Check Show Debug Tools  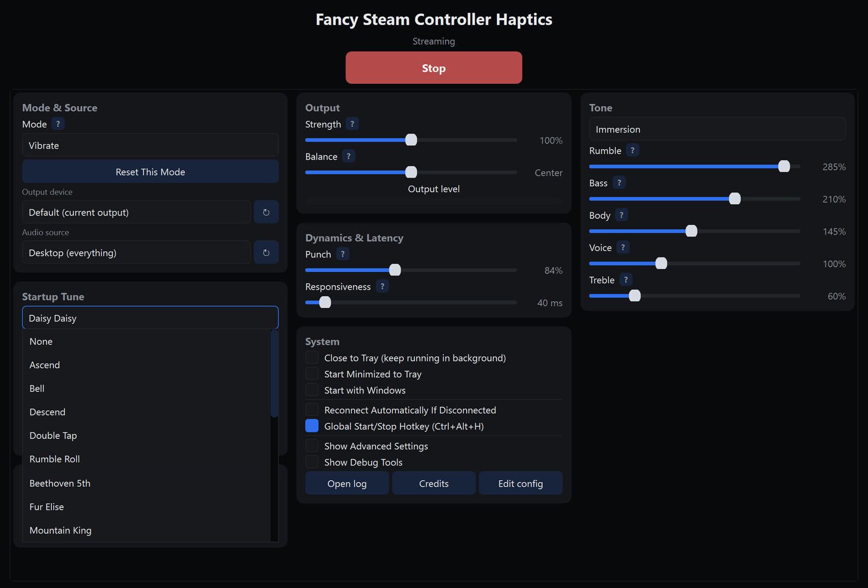pos(312,462)
